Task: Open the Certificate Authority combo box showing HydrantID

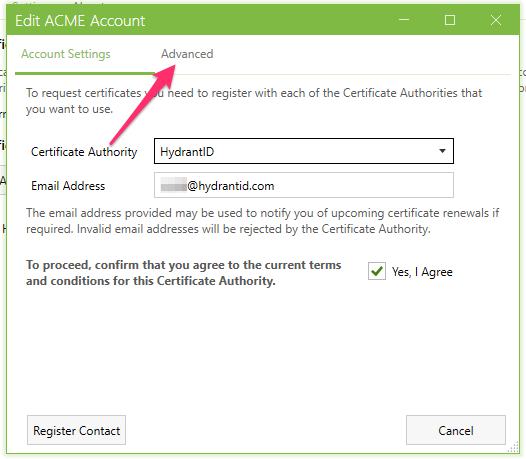Action: [x=304, y=151]
